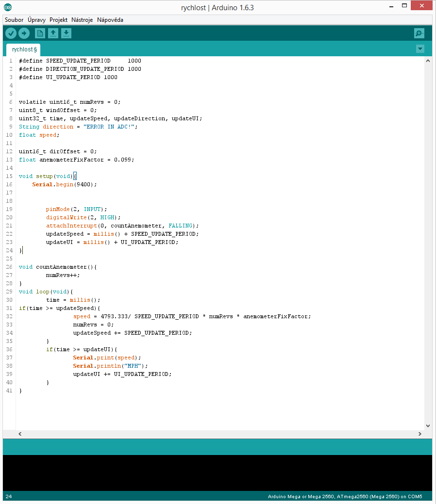Click the Verify checkmark button
The height and width of the screenshot is (504, 436).
tap(11, 33)
